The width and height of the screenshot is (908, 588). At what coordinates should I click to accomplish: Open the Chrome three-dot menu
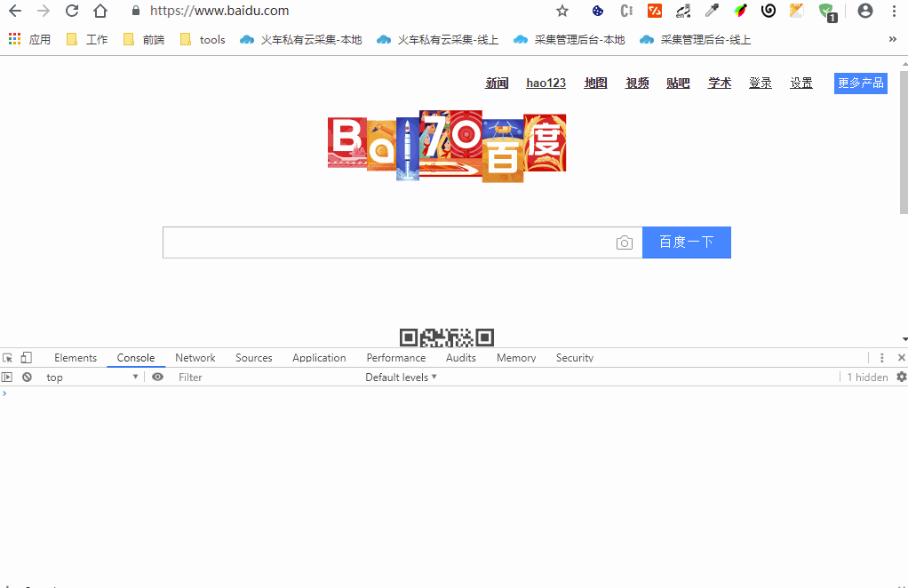(894, 11)
